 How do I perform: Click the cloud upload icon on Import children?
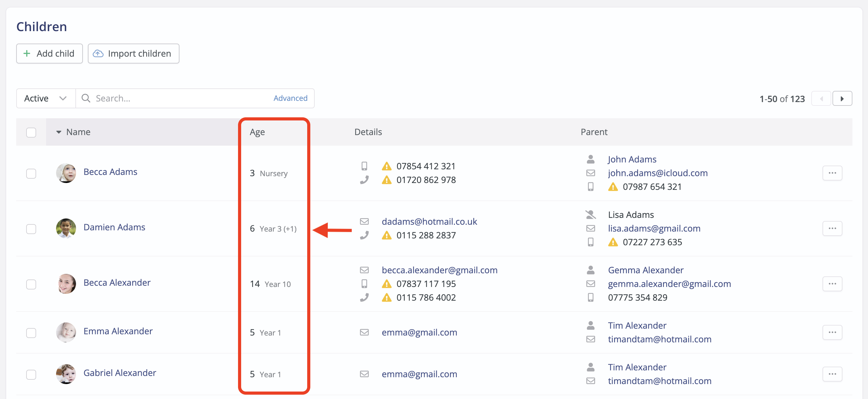(x=98, y=54)
